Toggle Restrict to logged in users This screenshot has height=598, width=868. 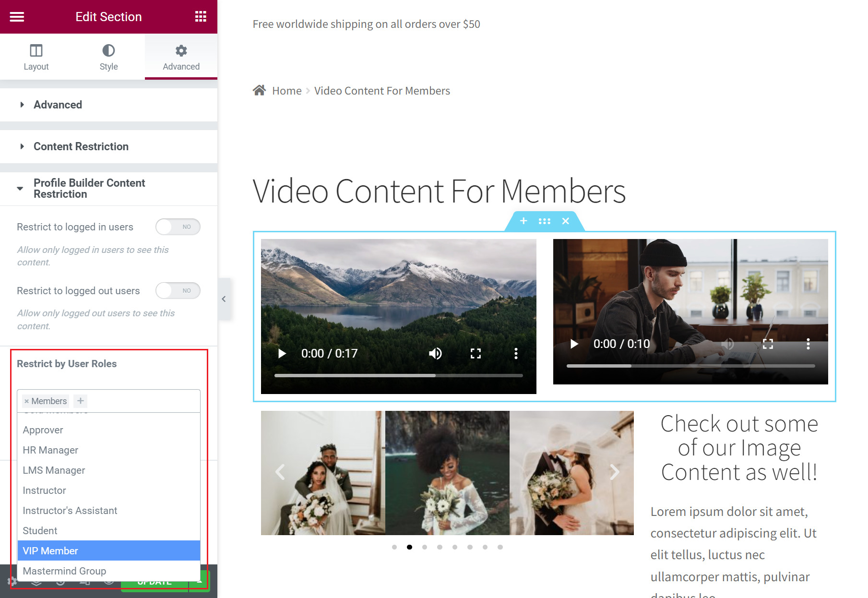tap(178, 227)
